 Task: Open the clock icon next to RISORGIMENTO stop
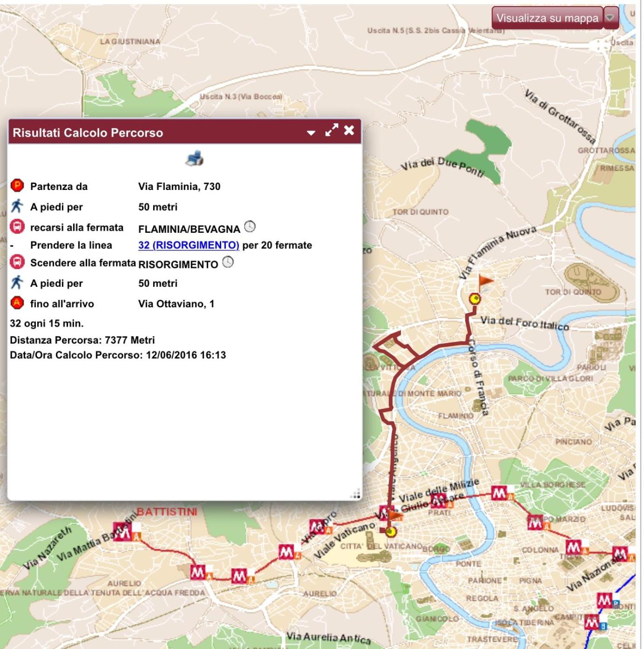(228, 262)
